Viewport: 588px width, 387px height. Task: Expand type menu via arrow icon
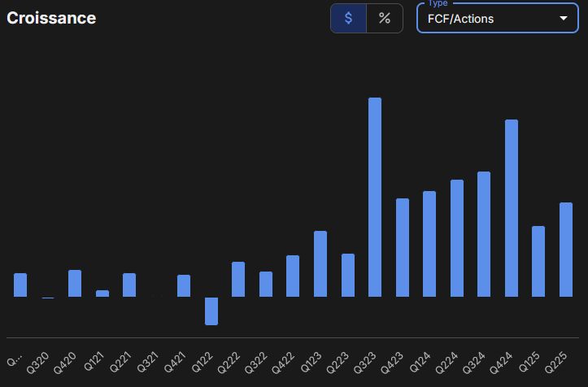click(x=564, y=19)
